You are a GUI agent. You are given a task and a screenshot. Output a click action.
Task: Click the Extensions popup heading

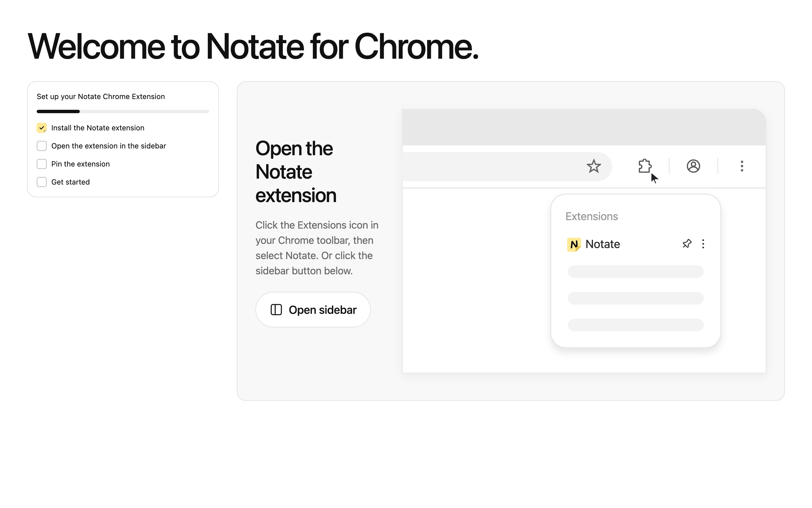pyautogui.click(x=592, y=216)
